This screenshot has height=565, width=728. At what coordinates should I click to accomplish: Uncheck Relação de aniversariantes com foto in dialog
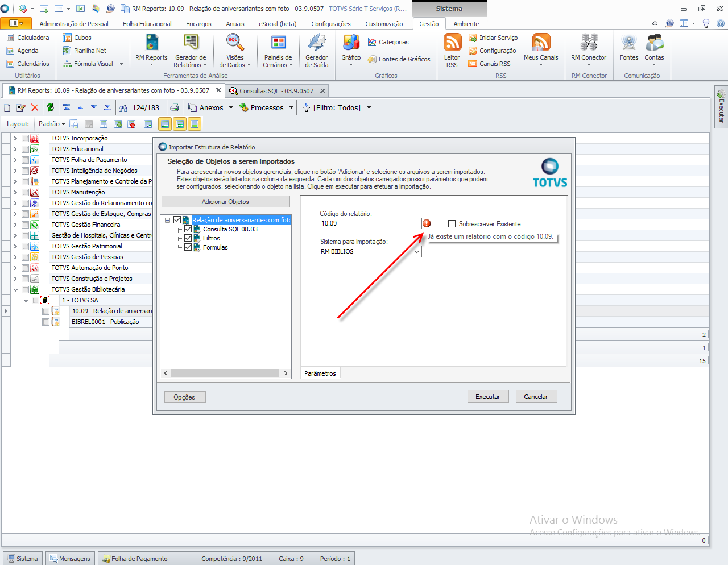coord(177,220)
